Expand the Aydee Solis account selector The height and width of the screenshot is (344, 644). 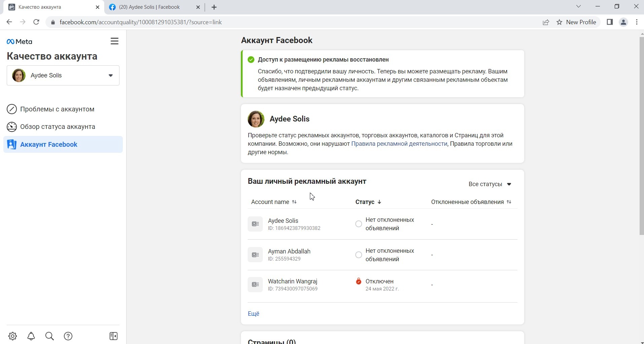(63, 75)
